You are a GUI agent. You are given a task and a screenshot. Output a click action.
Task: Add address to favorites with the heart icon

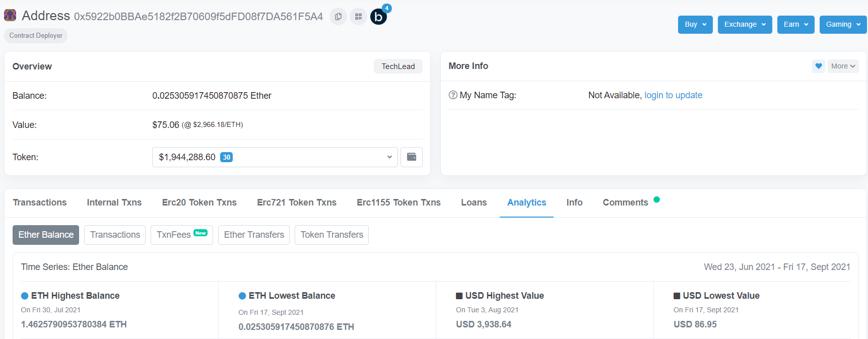(x=819, y=66)
